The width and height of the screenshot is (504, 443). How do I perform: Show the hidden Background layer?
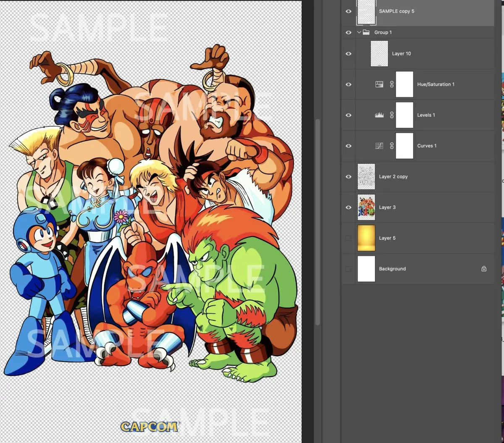point(348,269)
